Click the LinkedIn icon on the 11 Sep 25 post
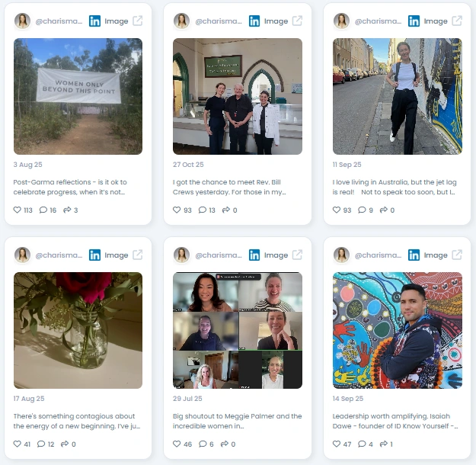 414,21
